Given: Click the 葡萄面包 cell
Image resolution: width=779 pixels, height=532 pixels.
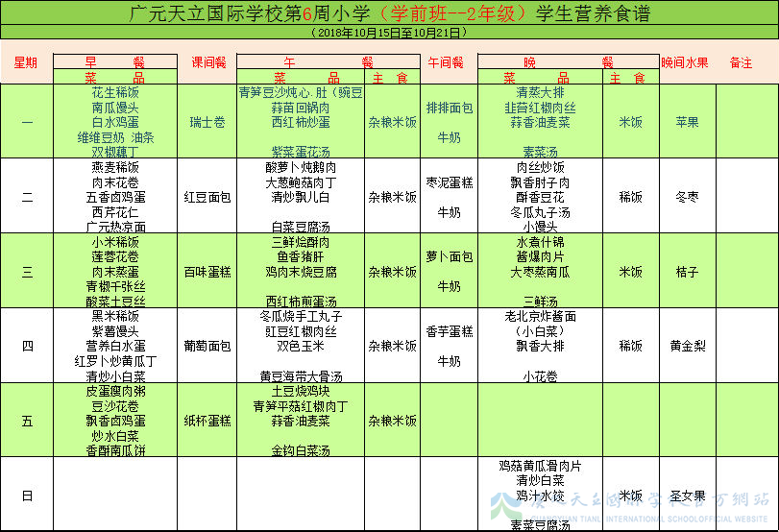Looking at the screenshot, I should click(207, 346).
